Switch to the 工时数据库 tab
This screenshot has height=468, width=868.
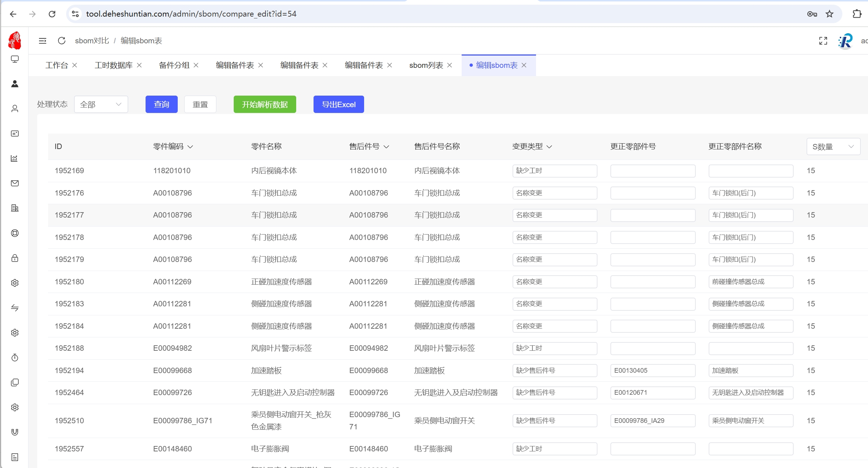[113, 65]
